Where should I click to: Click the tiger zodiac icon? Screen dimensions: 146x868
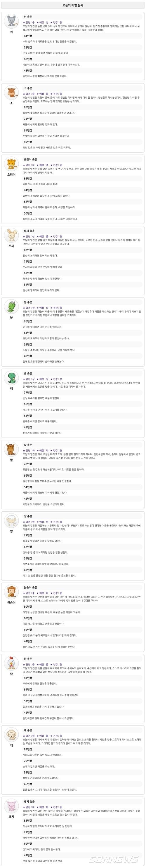pos(11,164)
